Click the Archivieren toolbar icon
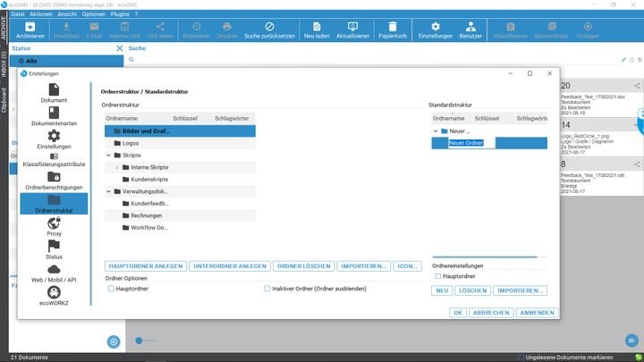The height and width of the screenshot is (362, 644). coord(30,30)
